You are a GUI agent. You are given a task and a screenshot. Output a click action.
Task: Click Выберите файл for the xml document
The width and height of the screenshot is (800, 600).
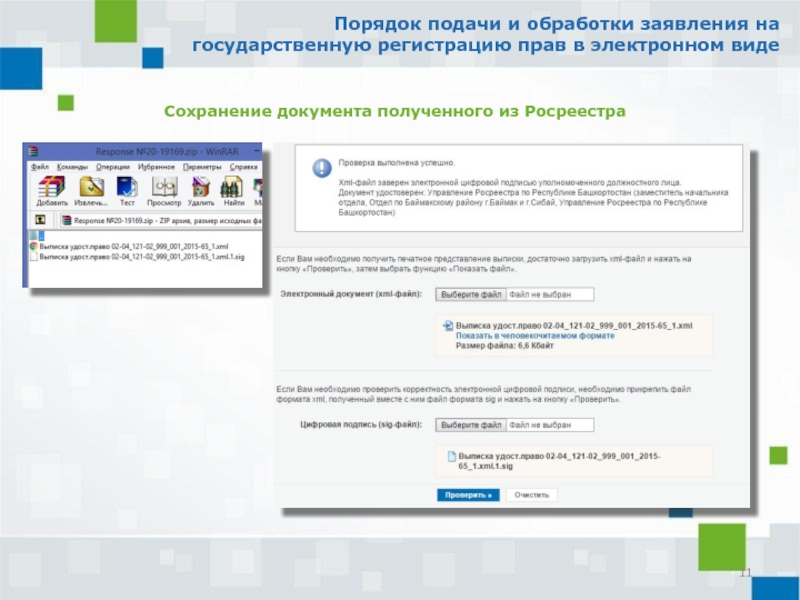471,294
